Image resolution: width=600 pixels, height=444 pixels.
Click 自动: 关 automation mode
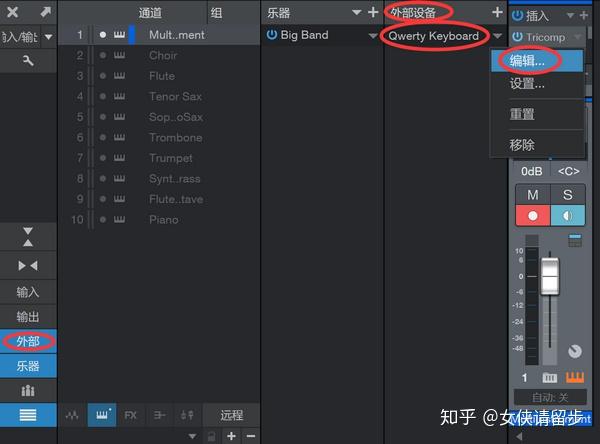(x=550, y=398)
